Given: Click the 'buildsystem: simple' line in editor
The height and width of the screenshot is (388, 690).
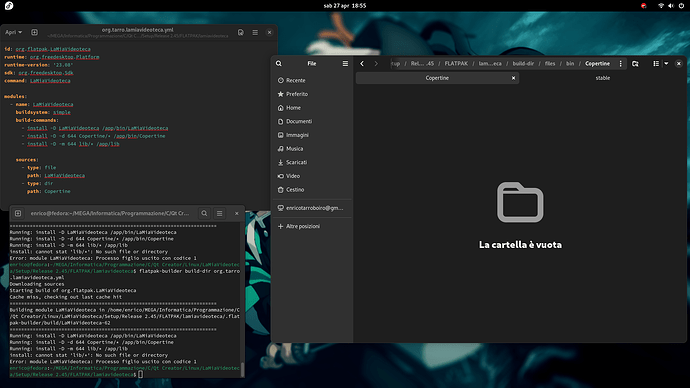Looking at the screenshot, I should pyautogui.click(x=43, y=113).
